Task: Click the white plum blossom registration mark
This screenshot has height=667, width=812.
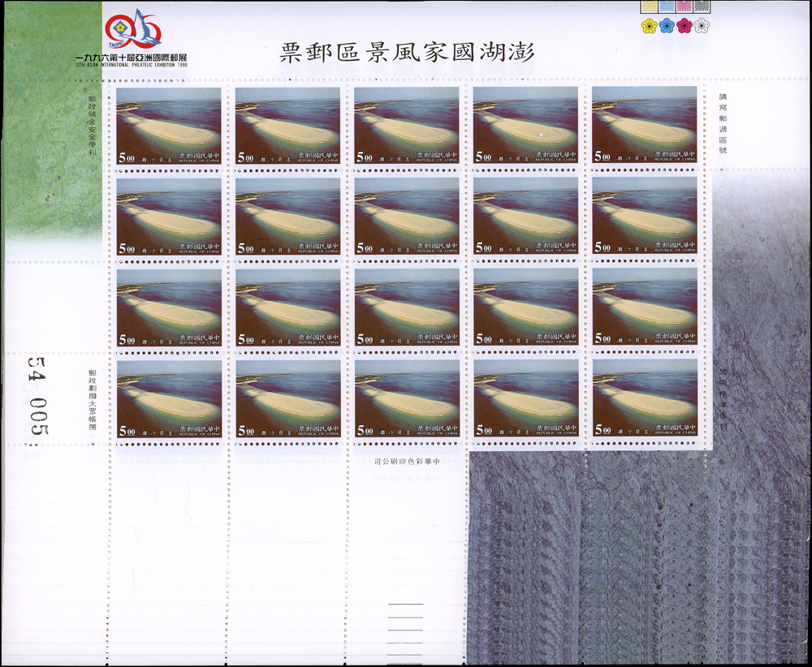Action: [702, 25]
